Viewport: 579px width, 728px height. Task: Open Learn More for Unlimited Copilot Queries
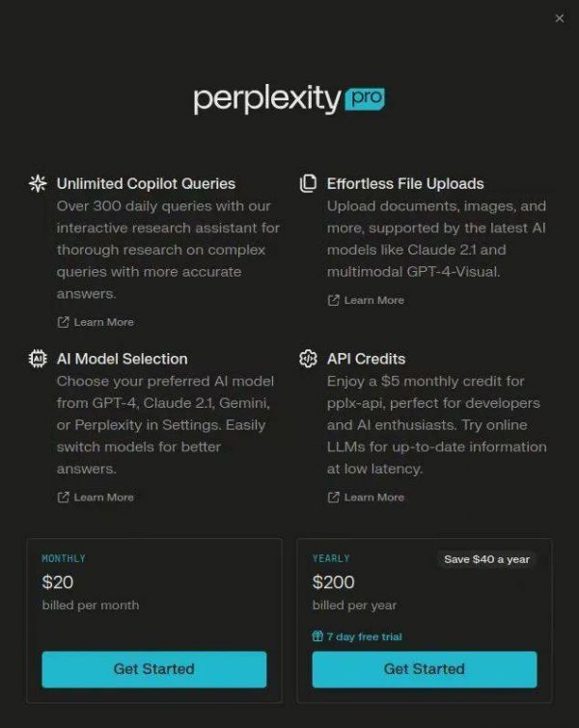click(x=103, y=322)
